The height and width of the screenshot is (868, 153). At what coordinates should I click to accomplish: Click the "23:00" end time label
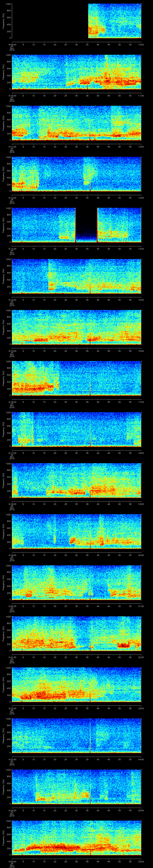pos(141,708)
